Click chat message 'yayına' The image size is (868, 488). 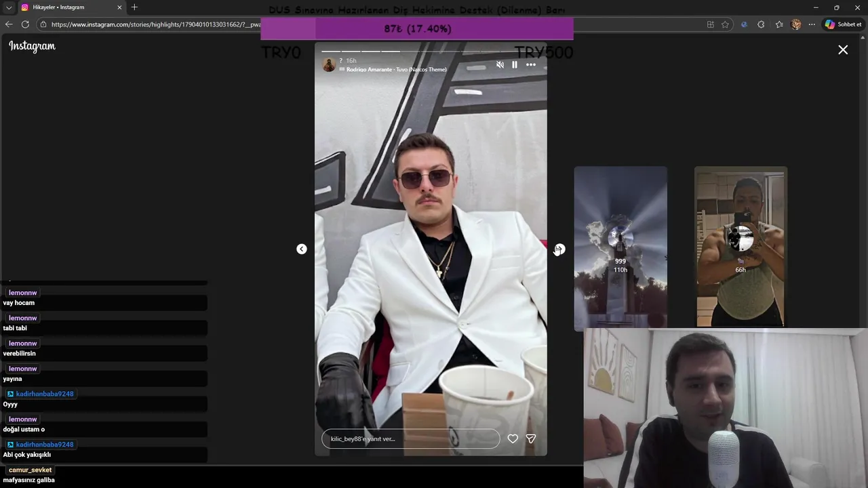pos(13,379)
